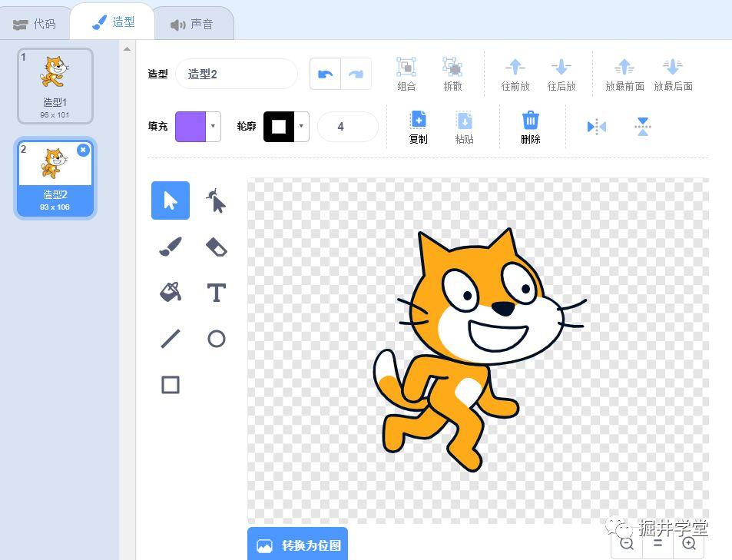
Task: Switch to the 造型 costumes tab
Action: (x=112, y=22)
